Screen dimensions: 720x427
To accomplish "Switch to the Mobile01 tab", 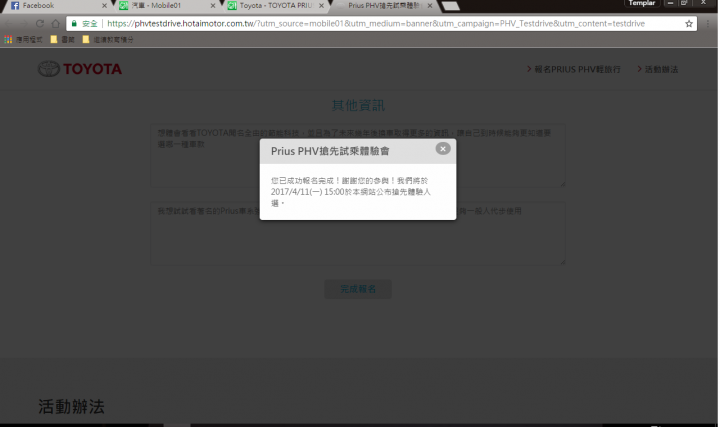I will 166,6.
